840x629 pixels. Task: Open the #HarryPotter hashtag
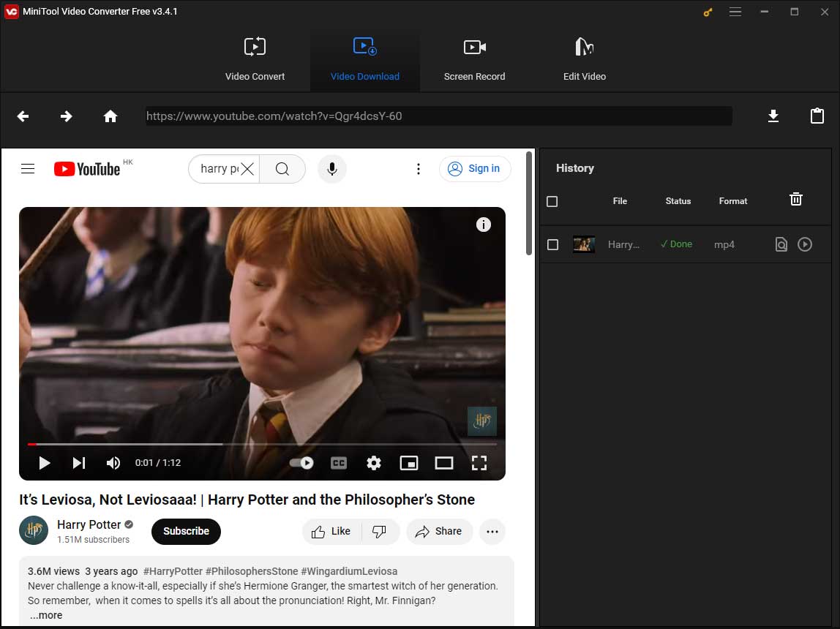coord(173,571)
